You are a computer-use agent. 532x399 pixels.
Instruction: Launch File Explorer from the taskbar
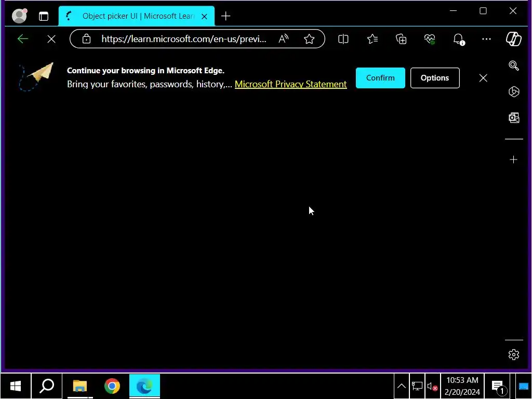[80, 386]
